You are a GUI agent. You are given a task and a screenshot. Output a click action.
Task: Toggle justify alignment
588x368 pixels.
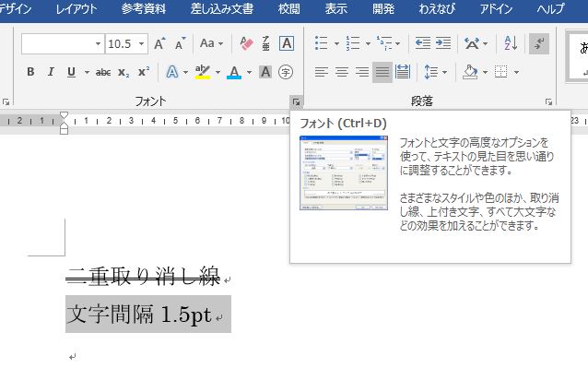[382, 72]
